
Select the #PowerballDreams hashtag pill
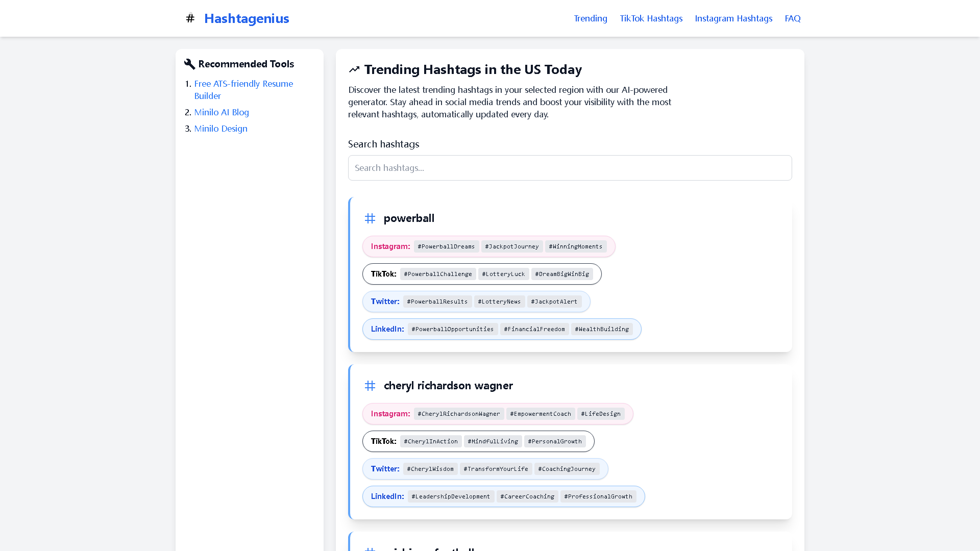point(446,246)
